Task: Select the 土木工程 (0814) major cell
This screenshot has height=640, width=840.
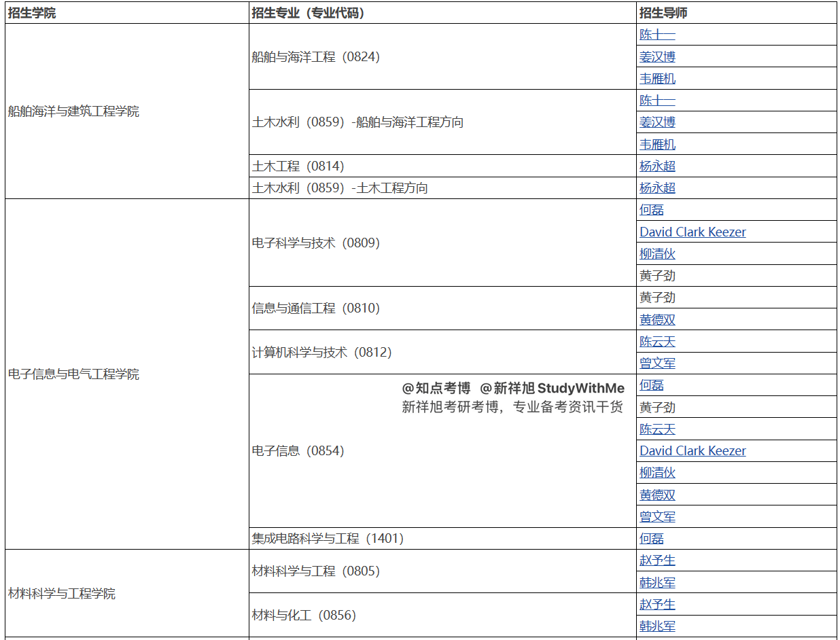Action: coord(442,166)
